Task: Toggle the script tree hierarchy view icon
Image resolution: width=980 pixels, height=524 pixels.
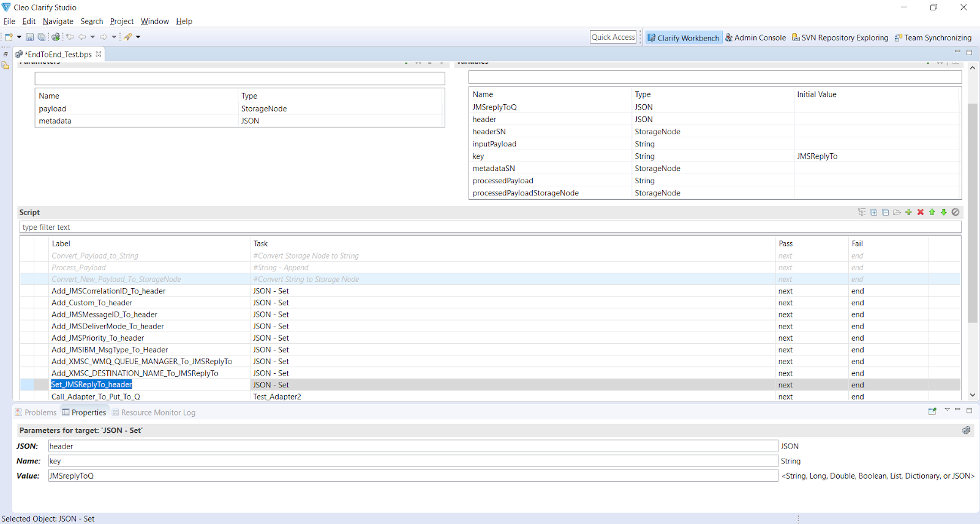Action: click(x=862, y=213)
